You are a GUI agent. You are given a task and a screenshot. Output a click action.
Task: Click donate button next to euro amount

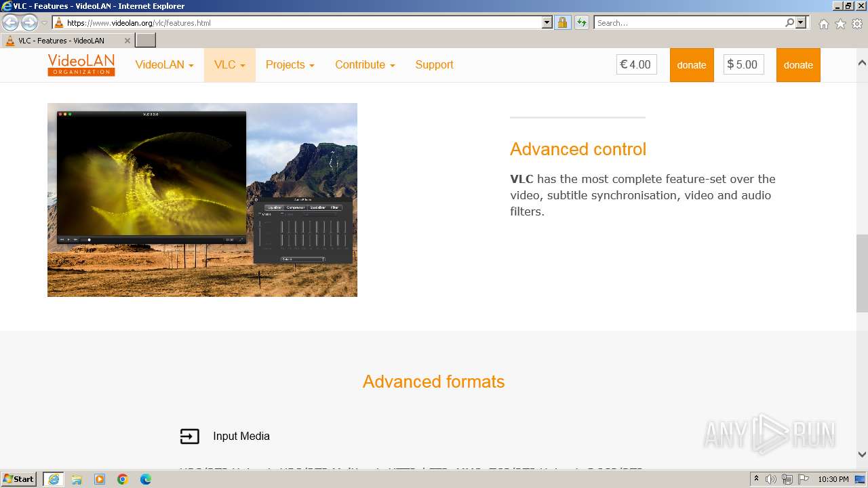coord(692,65)
